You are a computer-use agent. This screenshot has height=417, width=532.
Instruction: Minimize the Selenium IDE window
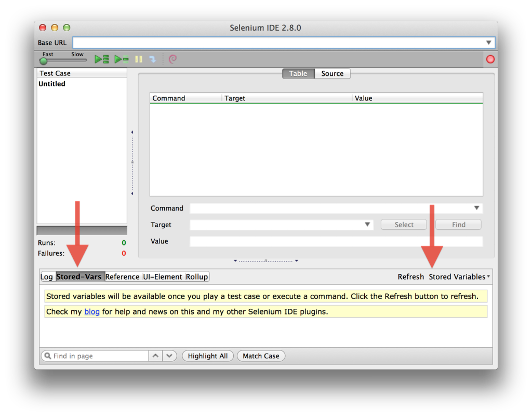click(55, 28)
